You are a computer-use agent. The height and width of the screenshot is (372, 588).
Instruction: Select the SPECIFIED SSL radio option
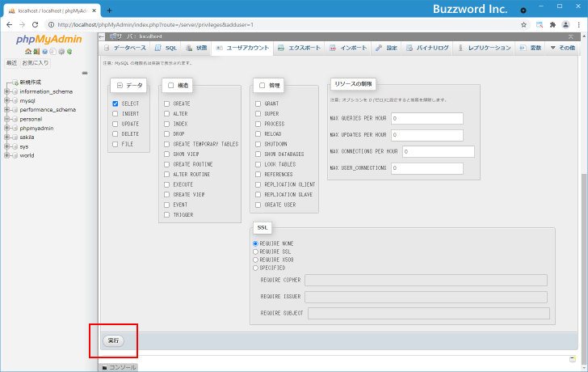point(255,268)
